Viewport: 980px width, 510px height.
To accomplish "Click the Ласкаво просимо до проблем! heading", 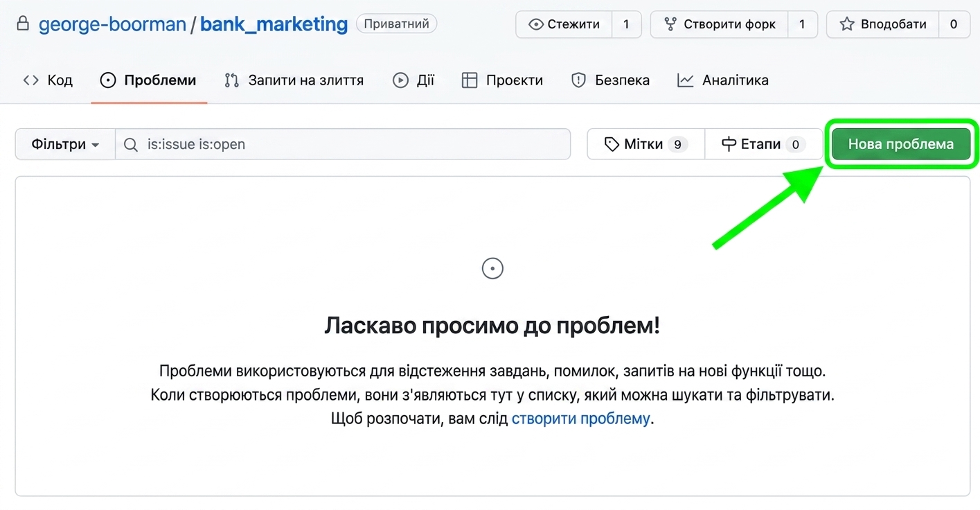I will 492,325.
